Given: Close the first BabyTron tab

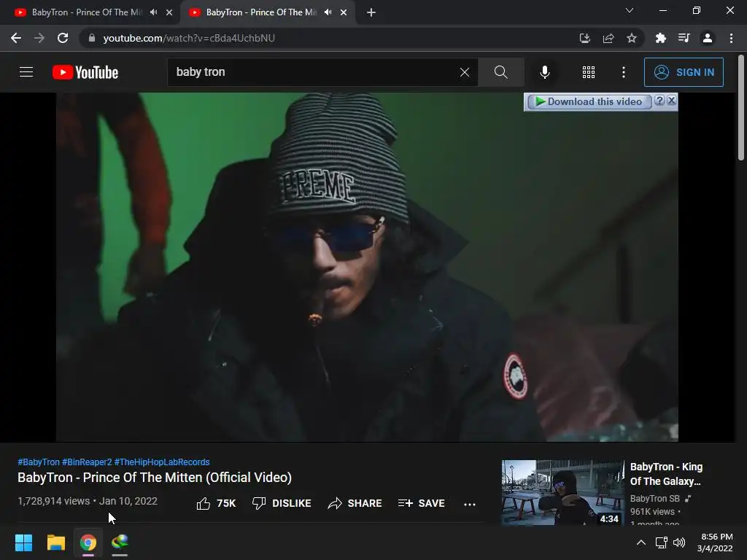Looking at the screenshot, I should 169,12.
